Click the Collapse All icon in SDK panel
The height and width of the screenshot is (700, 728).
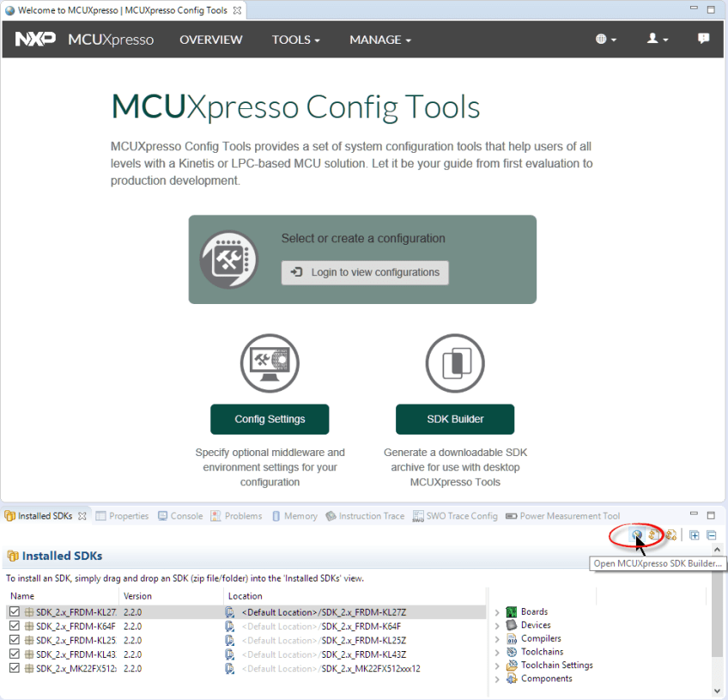tap(711, 535)
